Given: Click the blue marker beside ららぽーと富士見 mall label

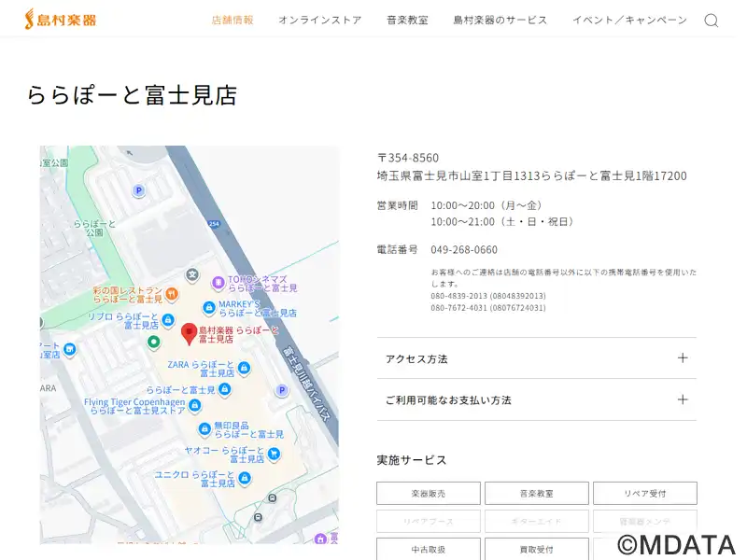Looking at the screenshot, I should [225, 390].
